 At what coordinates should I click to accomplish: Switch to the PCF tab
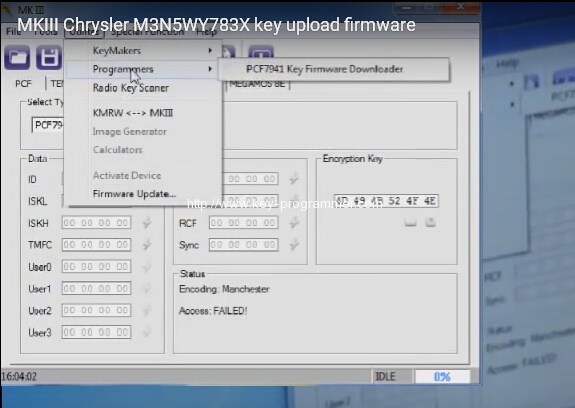point(23,84)
